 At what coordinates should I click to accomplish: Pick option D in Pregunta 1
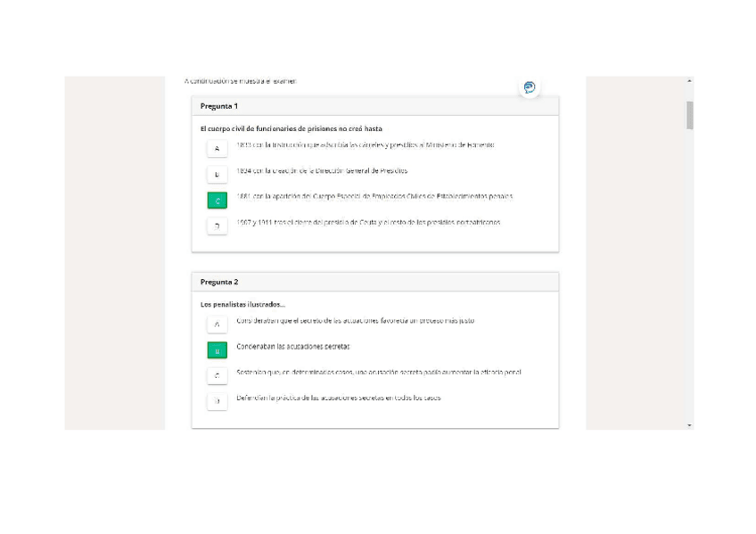click(217, 226)
